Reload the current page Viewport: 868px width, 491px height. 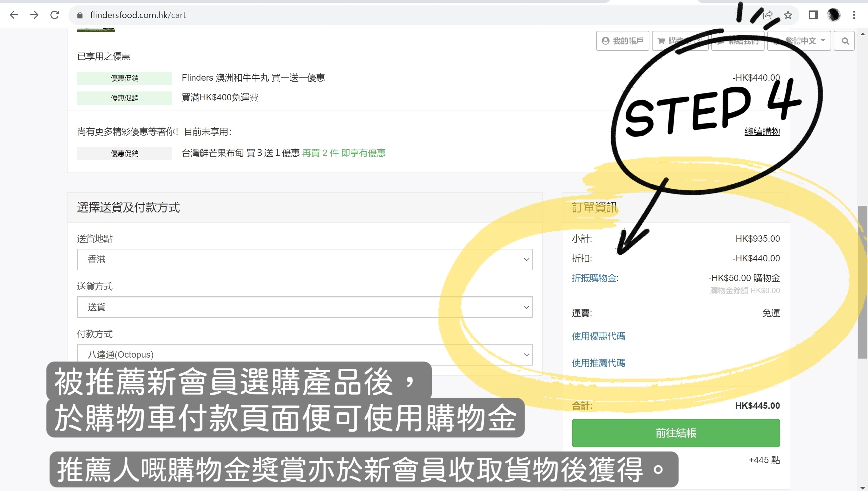55,15
